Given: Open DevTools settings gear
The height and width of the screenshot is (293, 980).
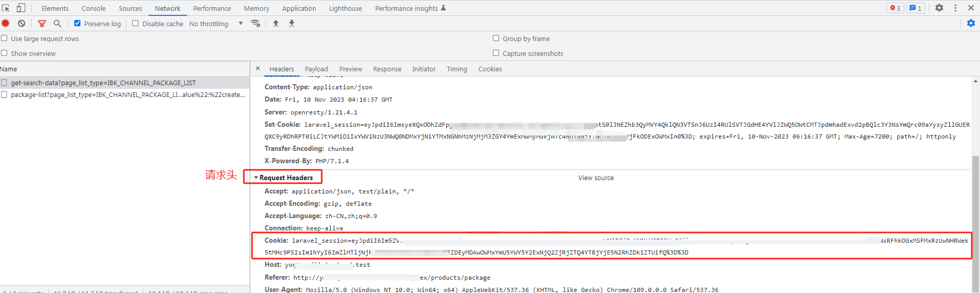Looking at the screenshot, I should tap(939, 8).
